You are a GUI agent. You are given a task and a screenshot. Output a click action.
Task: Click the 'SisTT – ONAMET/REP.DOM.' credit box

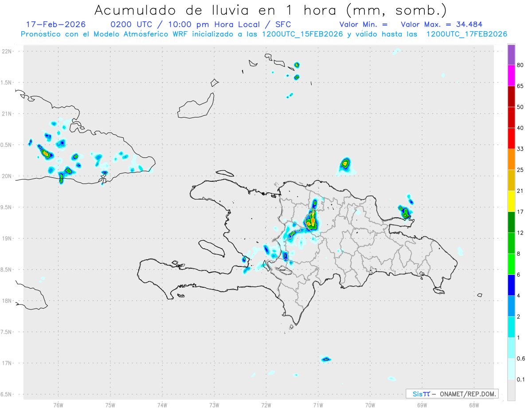coord(452,394)
